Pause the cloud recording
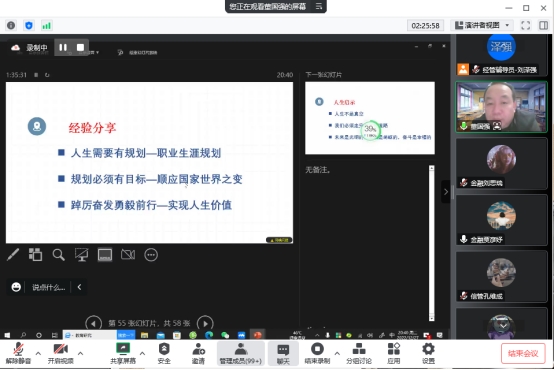This screenshot has width=554, height=370. coord(63,47)
